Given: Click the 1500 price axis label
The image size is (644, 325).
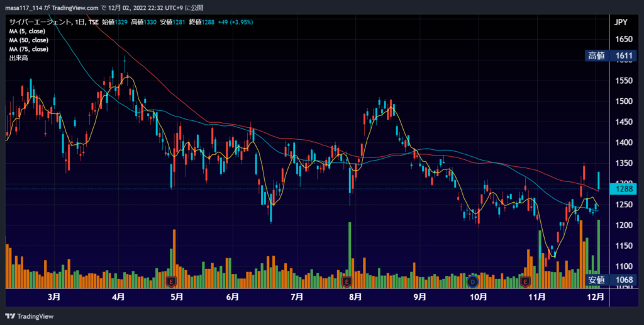Looking at the screenshot, I should (624, 101).
